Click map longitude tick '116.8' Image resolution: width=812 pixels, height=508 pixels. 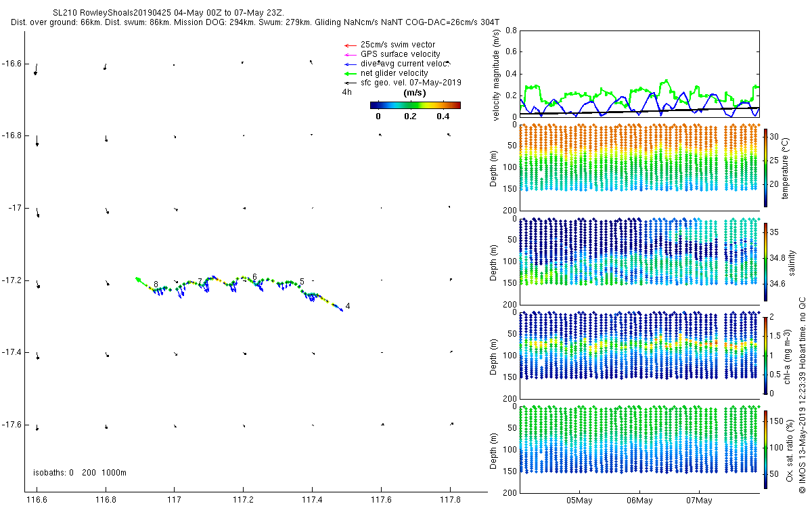[x=106, y=500]
